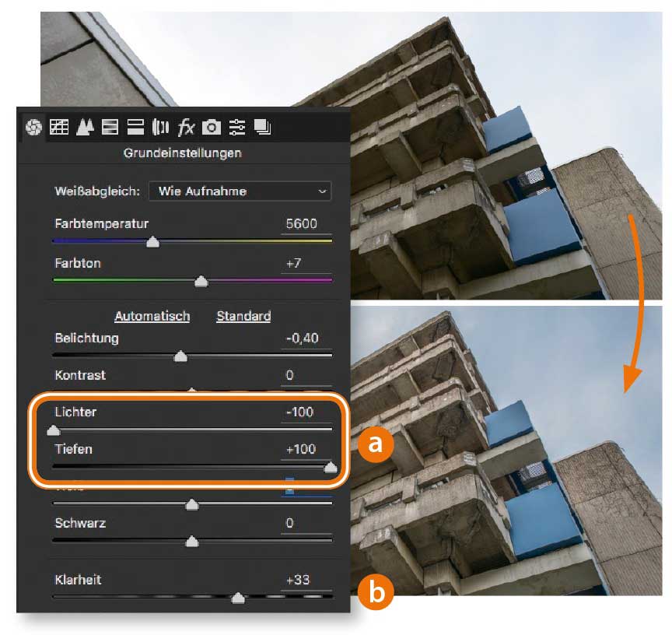Screen dimensions: 672x635
Task: Click the Schwarz slider handle
Action: (192, 541)
